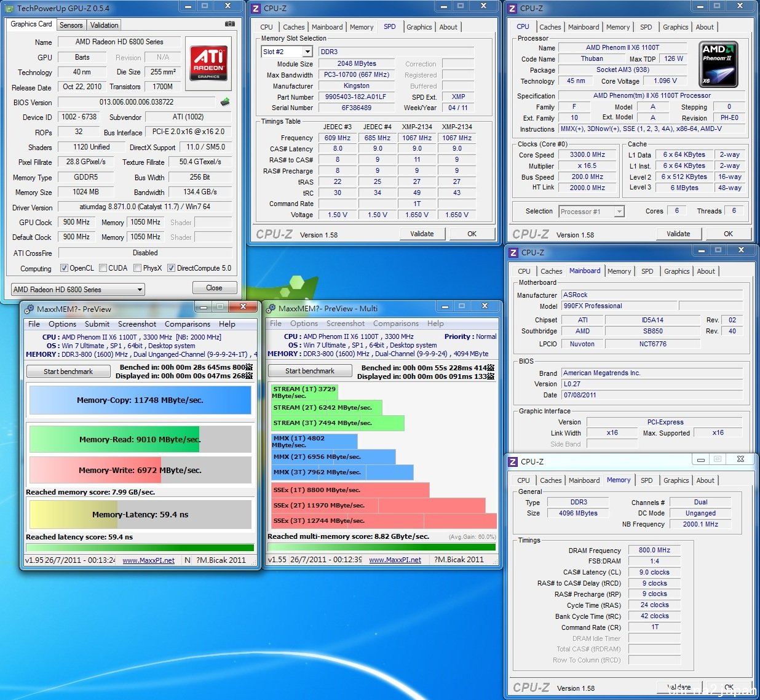Click OK in the CPU-Z SPD window
This screenshot has height=700, width=760.
472,234
